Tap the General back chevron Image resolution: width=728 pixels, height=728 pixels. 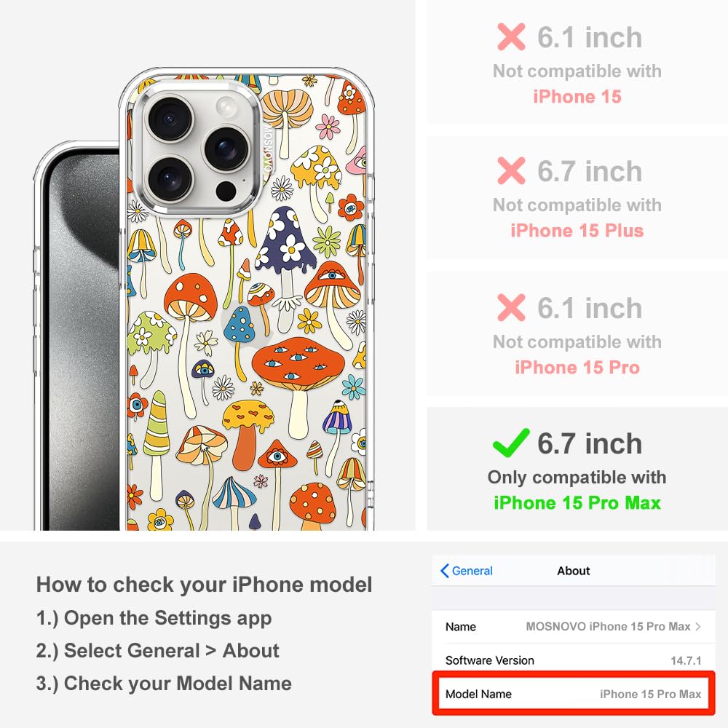click(x=444, y=571)
